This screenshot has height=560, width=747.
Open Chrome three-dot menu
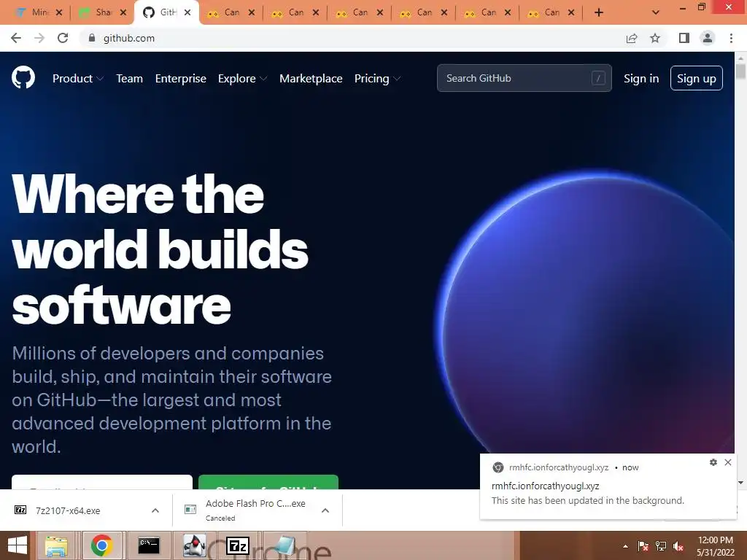tap(731, 38)
